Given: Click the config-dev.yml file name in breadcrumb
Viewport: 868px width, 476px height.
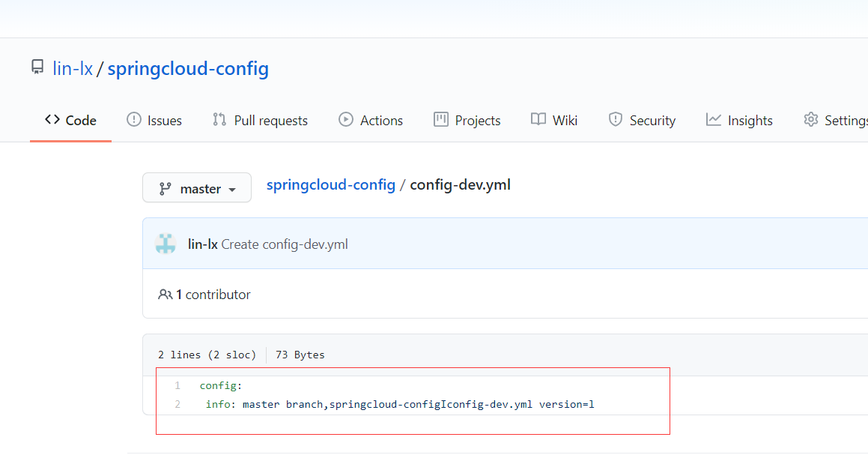Looking at the screenshot, I should (x=460, y=185).
